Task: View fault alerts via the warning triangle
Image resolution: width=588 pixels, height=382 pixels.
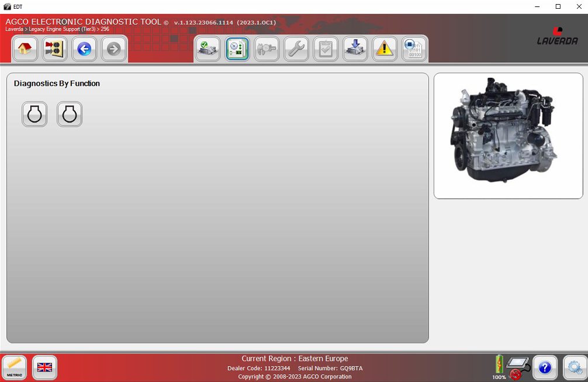Action: 384,48
